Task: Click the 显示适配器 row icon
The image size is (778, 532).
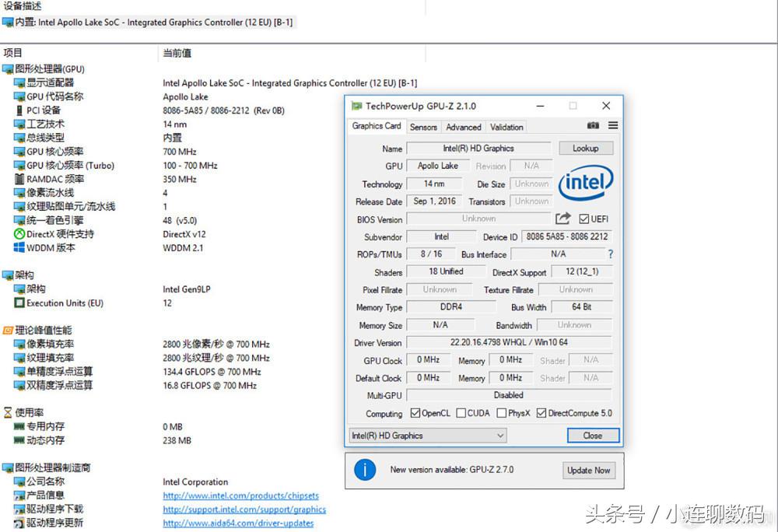Action: pyautogui.click(x=19, y=82)
